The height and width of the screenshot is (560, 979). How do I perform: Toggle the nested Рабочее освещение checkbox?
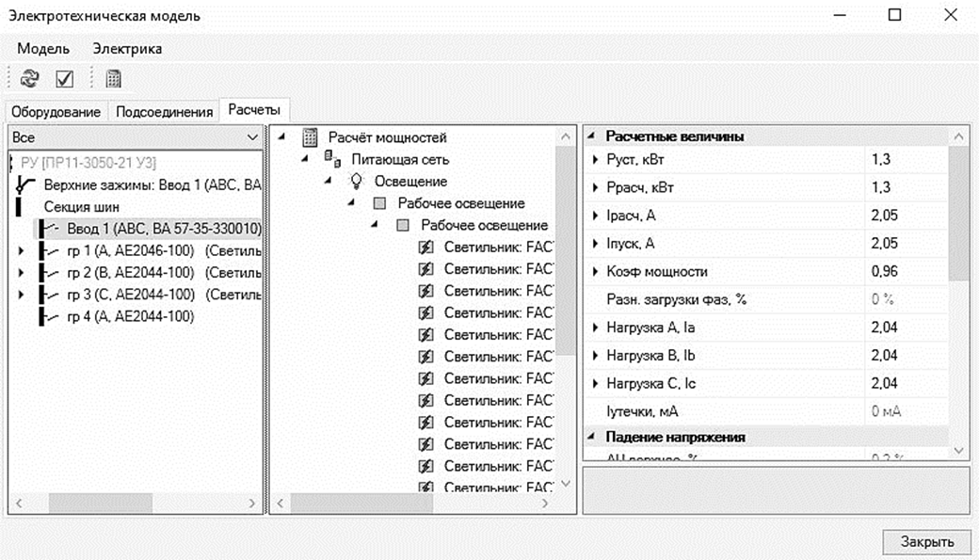pos(403,226)
